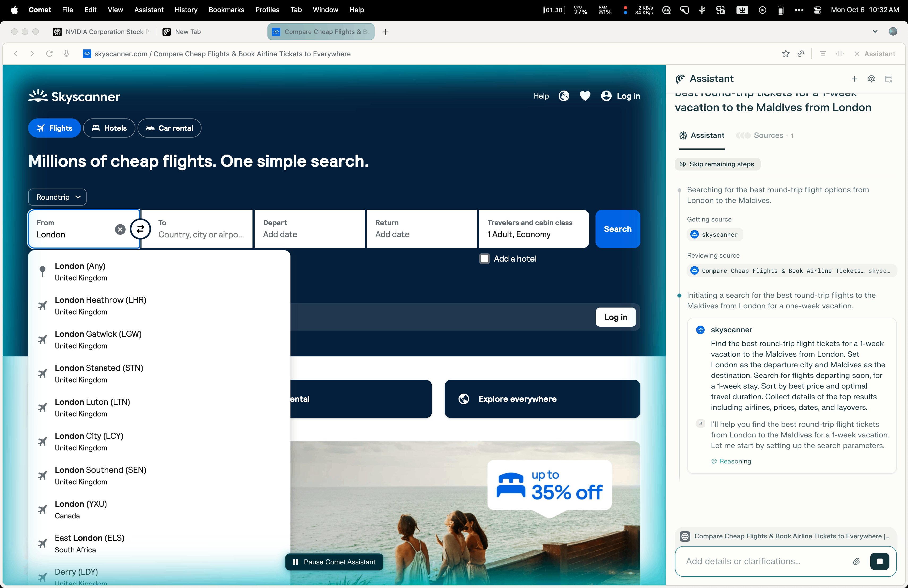Open the Roundtrip trip type dropdown

click(x=57, y=197)
